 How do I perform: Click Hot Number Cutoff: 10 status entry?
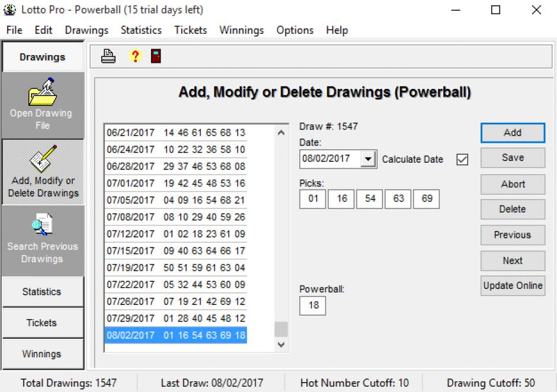(354, 383)
